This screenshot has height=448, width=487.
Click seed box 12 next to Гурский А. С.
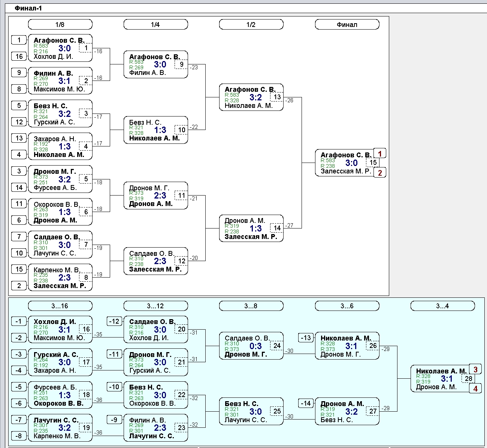pos(19,122)
